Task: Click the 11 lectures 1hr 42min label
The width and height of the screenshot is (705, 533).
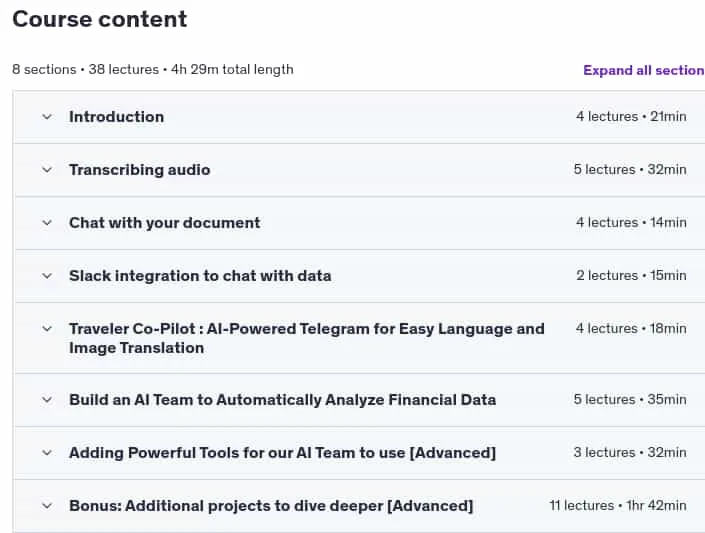Action: click(x=618, y=506)
